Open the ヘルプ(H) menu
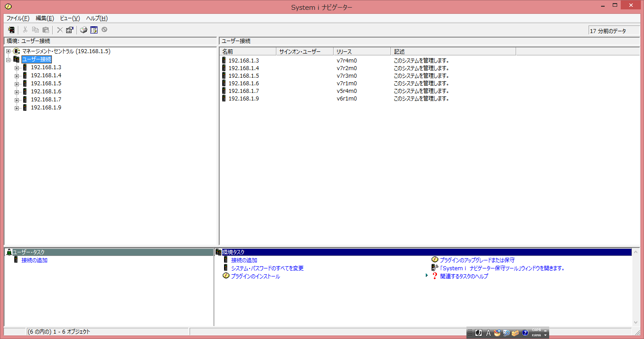 tap(97, 18)
